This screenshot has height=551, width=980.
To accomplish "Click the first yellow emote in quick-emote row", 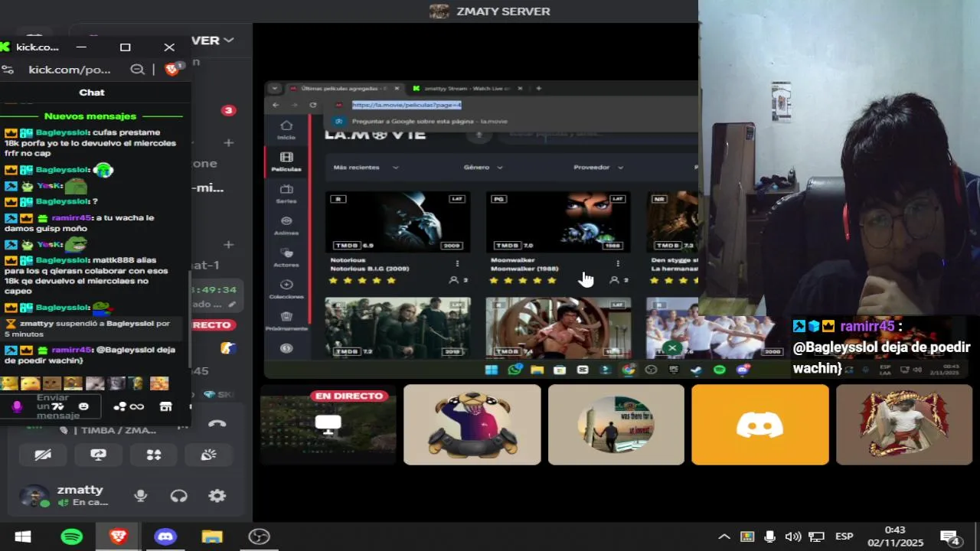I will (9, 383).
